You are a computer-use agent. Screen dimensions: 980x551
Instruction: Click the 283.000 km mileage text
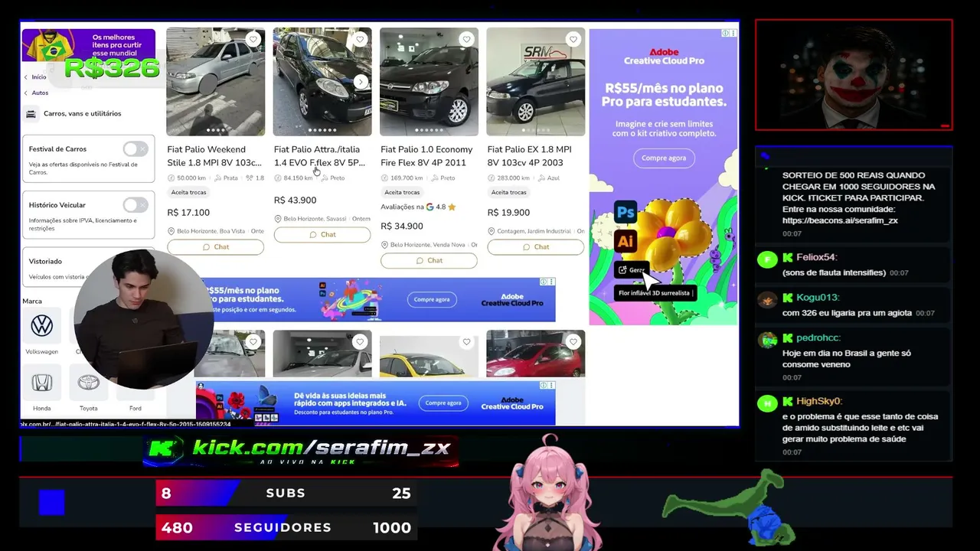point(514,178)
